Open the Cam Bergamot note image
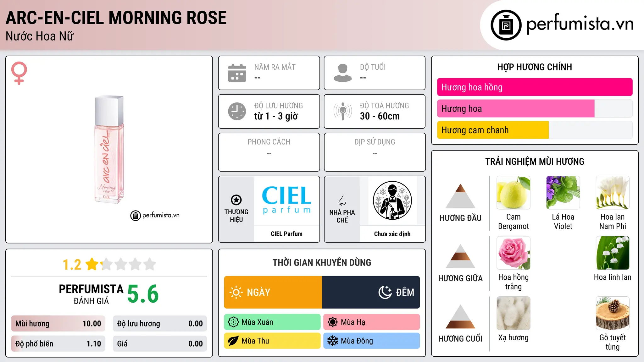The image size is (644, 362). 514,193
